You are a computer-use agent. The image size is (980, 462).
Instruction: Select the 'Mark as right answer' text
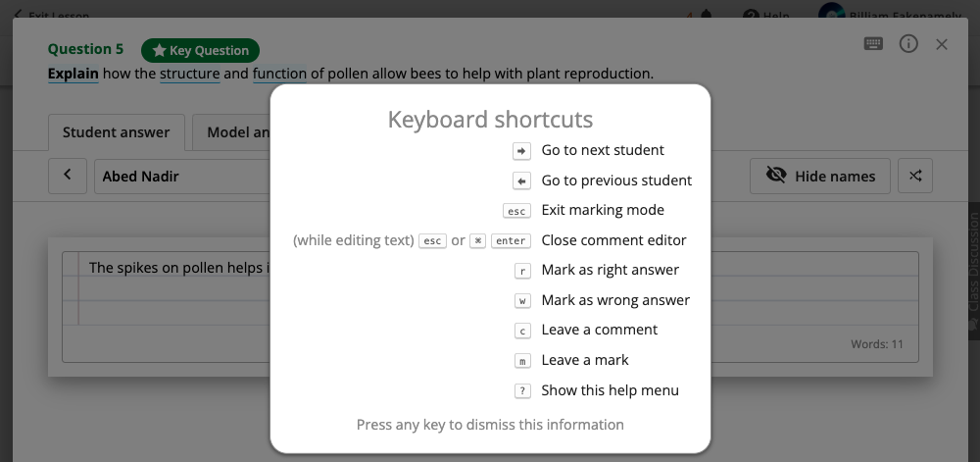pos(610,270)
